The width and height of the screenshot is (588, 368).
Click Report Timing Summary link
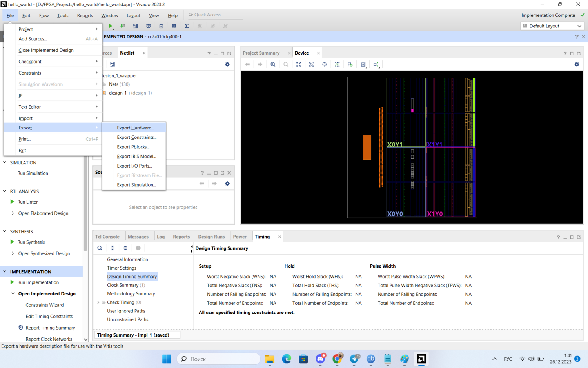point(50,328)
